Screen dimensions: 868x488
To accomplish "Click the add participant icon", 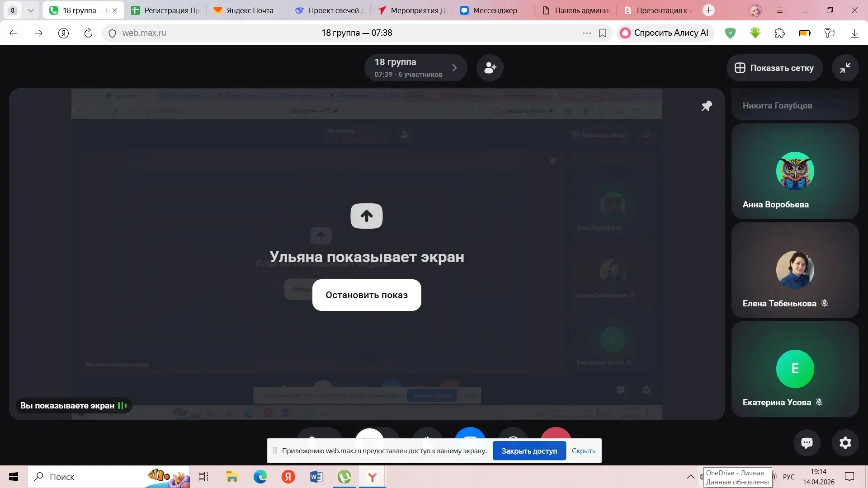I will point(490,68).
